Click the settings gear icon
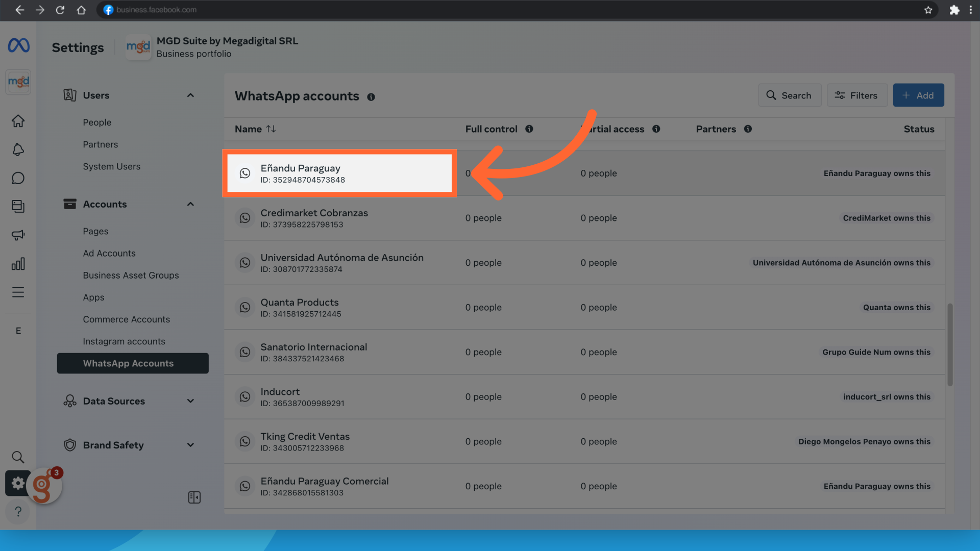The image size is (980, 551). point(18,483)
